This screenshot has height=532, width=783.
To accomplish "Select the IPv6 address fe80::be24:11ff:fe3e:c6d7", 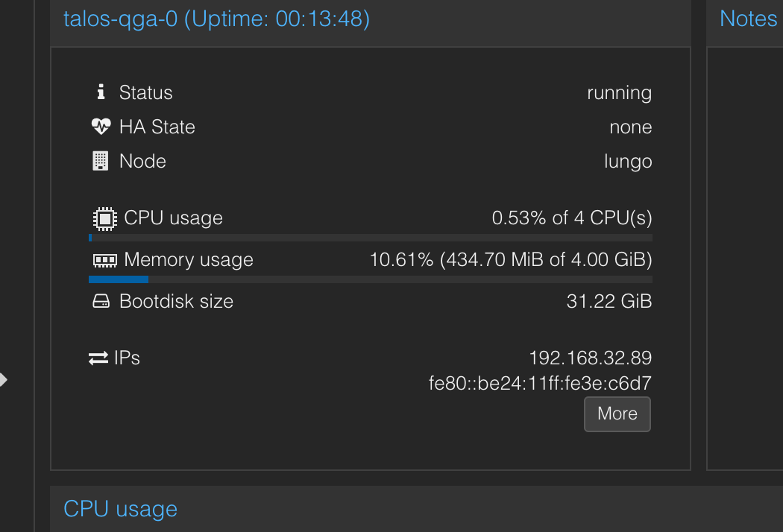I will point(540,383).
